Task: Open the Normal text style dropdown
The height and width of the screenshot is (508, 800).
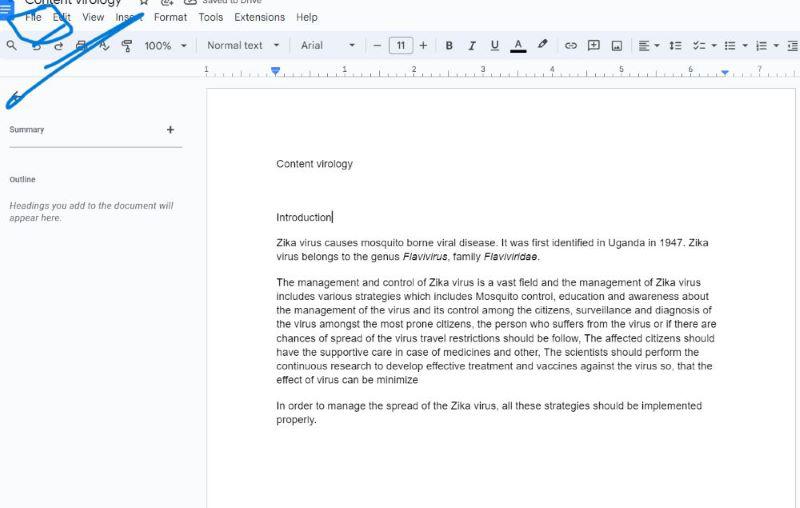Action: [x=243, y=45]
